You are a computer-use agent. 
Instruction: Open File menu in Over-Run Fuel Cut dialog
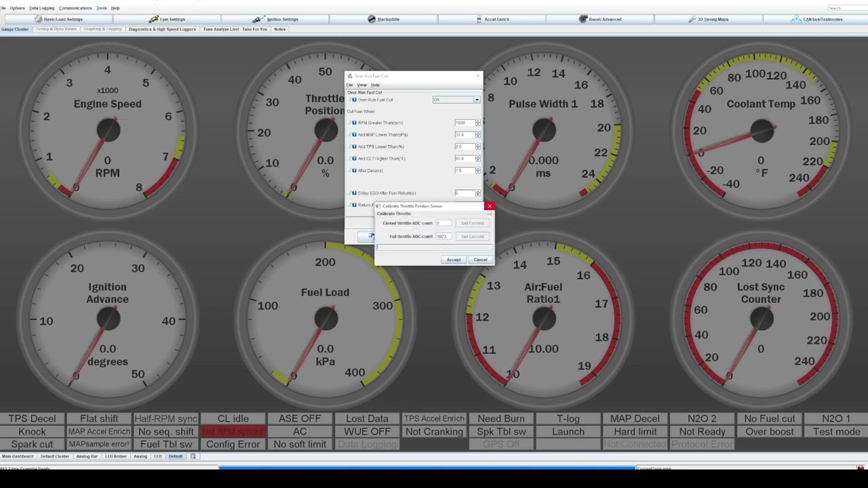[x=350, y=85]
